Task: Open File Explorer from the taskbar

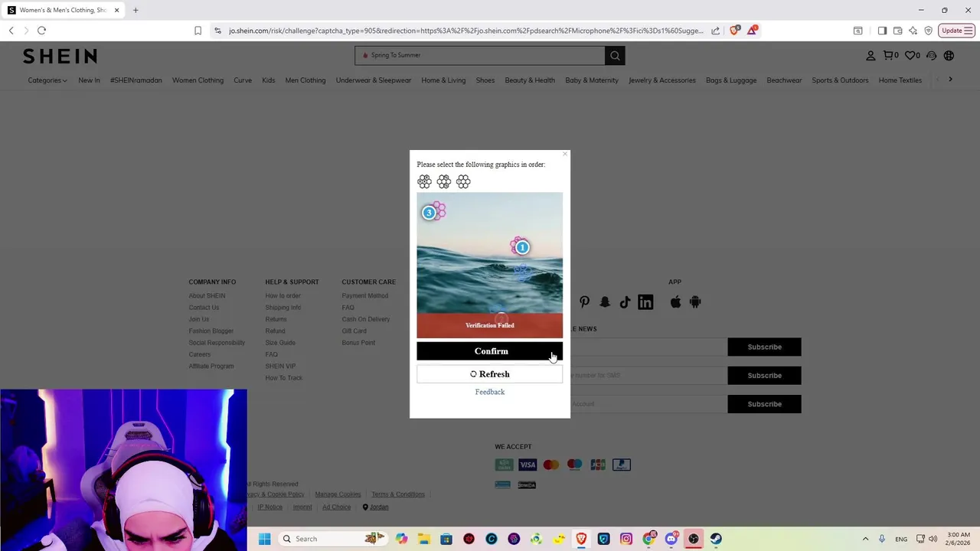Action: tap(424, 539)
